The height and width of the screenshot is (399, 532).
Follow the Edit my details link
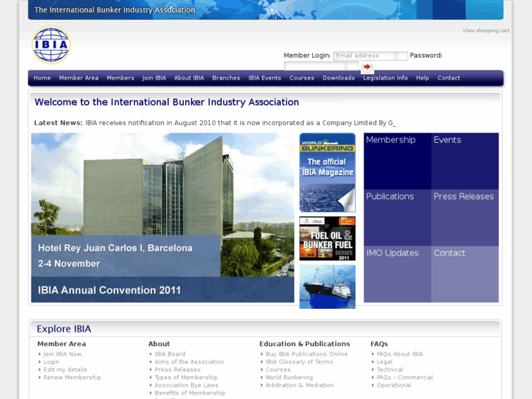(65, 370)
